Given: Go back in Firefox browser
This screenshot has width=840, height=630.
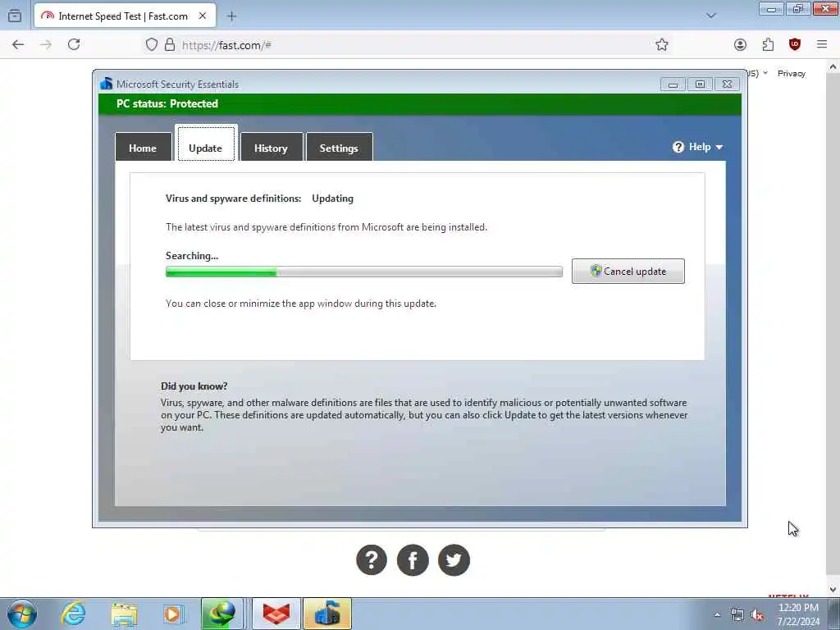Looking at the screenshot, I should (x=18, y=44).
